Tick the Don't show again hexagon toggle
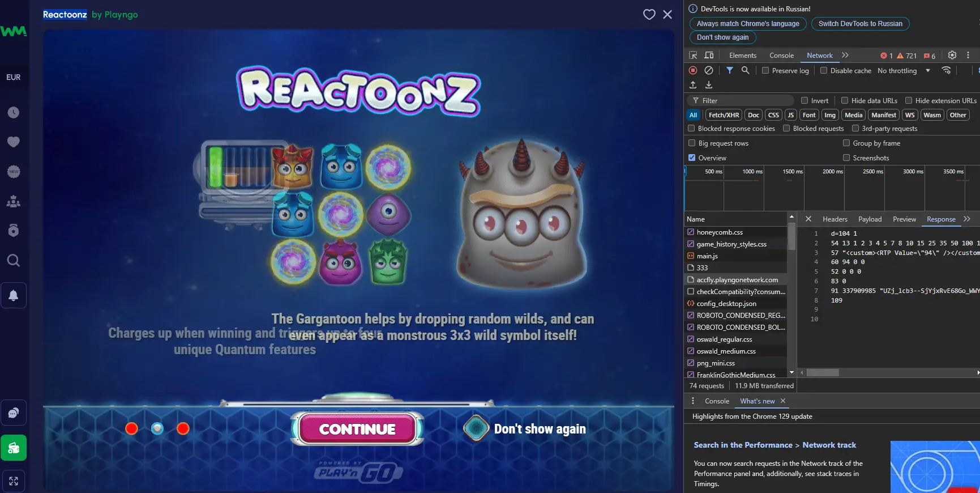The image size is (980, 493). click(x=476, y=428)
